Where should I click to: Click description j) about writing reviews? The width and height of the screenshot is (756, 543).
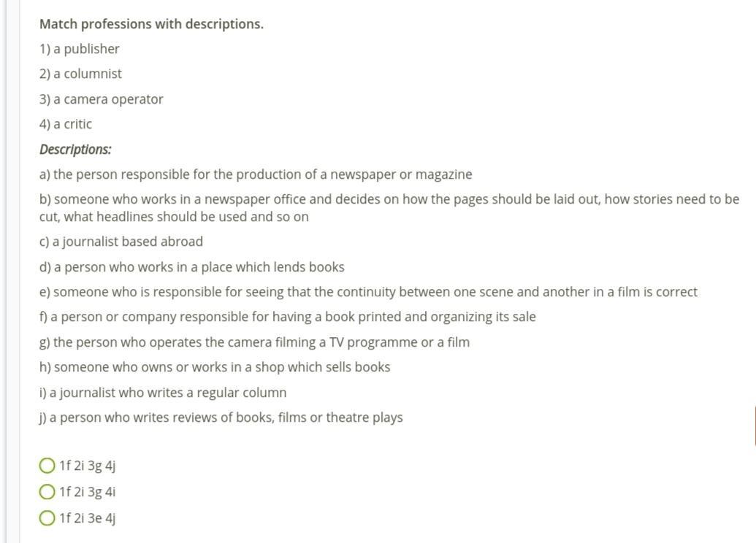coord(221,417)
